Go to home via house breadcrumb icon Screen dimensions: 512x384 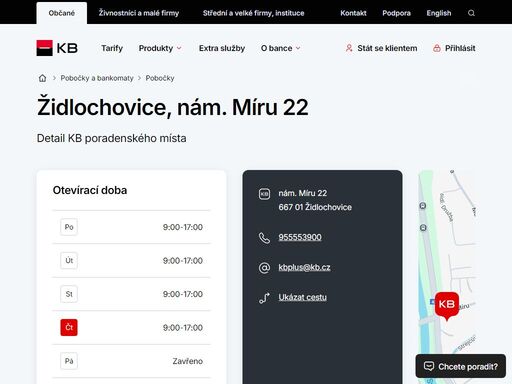[42, 78]
